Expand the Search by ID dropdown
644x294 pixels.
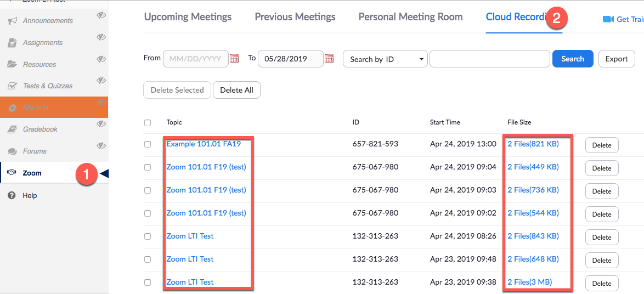coord(385,59)
